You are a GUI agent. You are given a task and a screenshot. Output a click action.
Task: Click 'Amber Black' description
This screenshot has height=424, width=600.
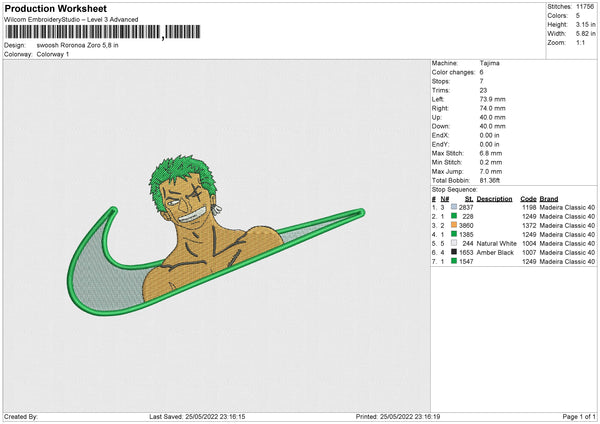[495, 253]
